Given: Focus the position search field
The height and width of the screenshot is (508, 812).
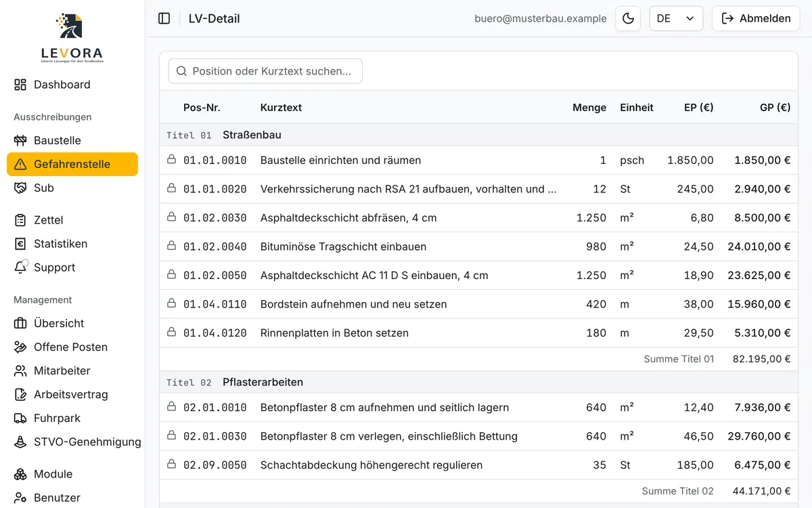Looking at the screenshot, I should click(265, 71).
